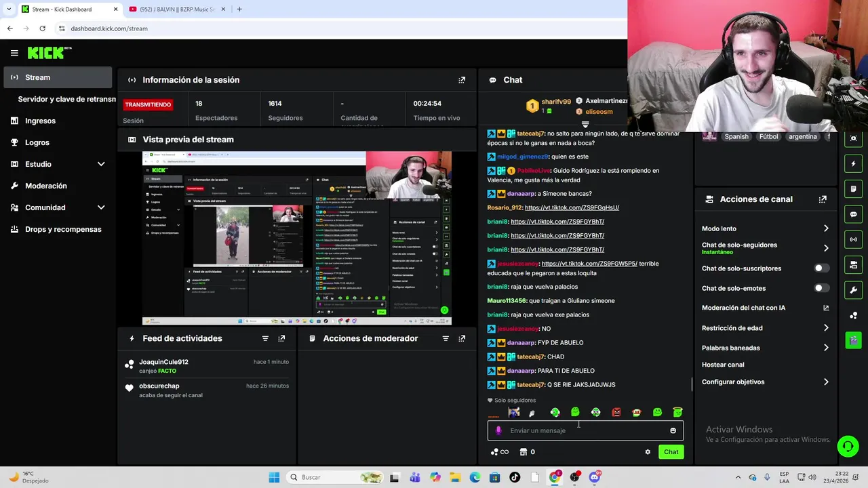Reload the page in Chrome
This screenshot has width=868, height=488.
click(x=42, y=28)
